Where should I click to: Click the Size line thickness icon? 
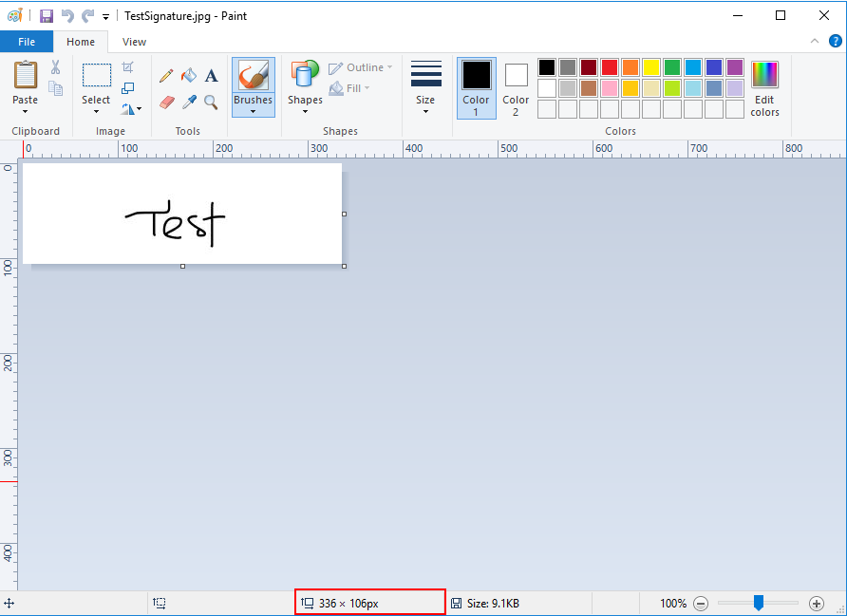425,73
